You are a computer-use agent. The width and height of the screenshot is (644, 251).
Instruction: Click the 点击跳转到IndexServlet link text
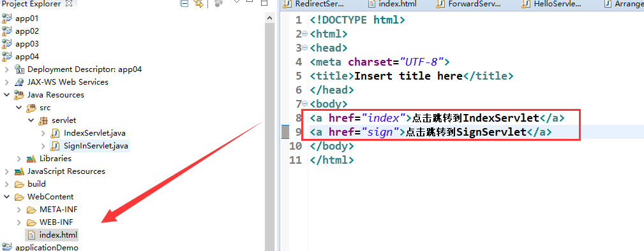pyautogui.click(x=476, y=118)
